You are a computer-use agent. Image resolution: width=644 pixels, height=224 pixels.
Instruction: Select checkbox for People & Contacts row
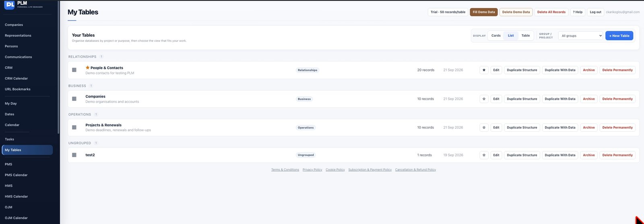tap(74, 70)
